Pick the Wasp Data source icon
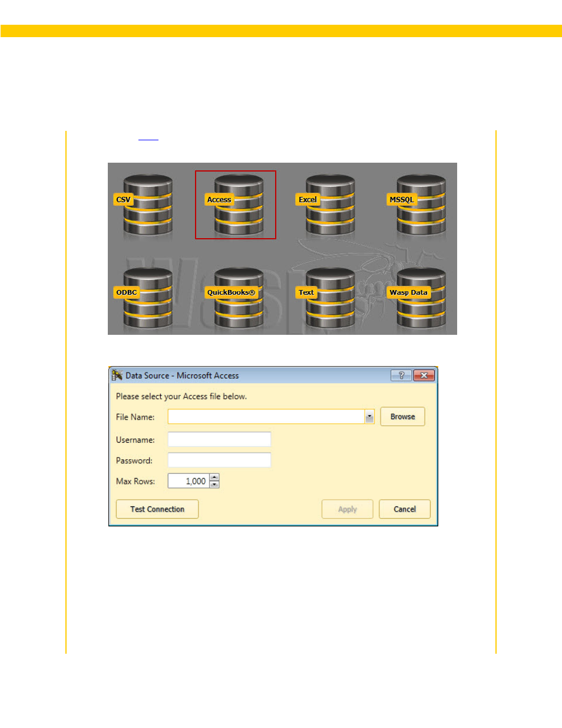The height and width of the screenshot is (728, 562). 416,298
